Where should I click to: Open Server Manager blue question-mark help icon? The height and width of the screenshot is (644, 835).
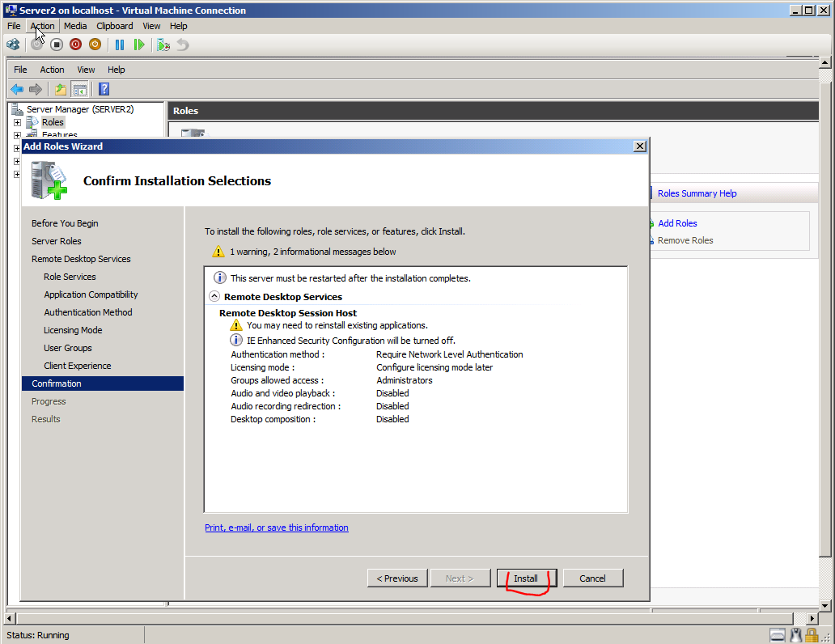coord(104,90)
